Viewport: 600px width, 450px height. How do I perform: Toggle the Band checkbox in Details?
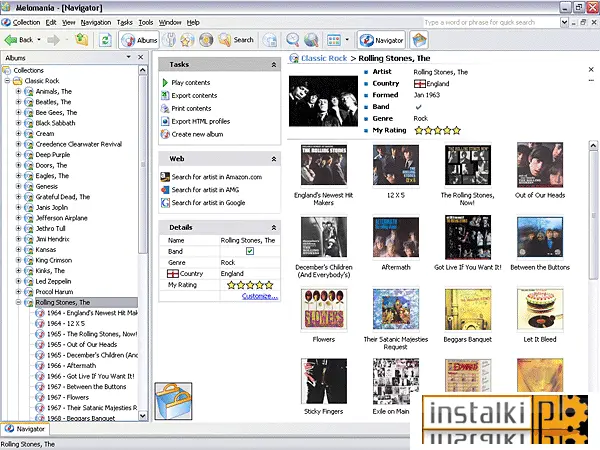(250, 251)
